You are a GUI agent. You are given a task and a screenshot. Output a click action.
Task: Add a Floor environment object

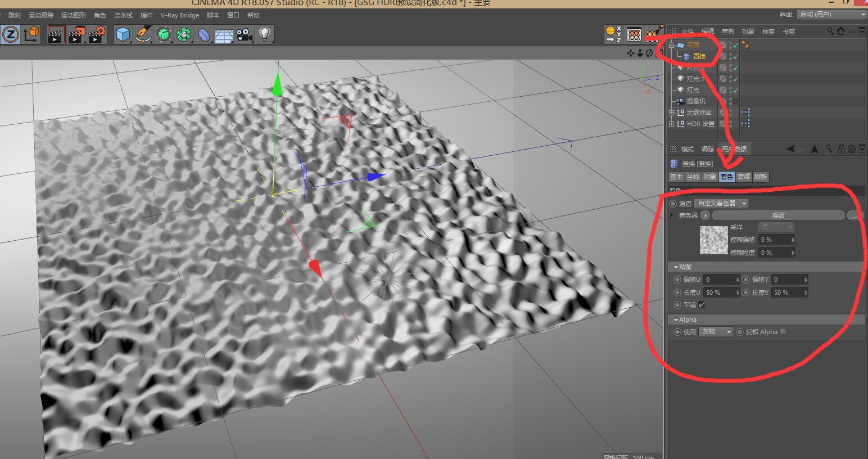click(224, 34)
